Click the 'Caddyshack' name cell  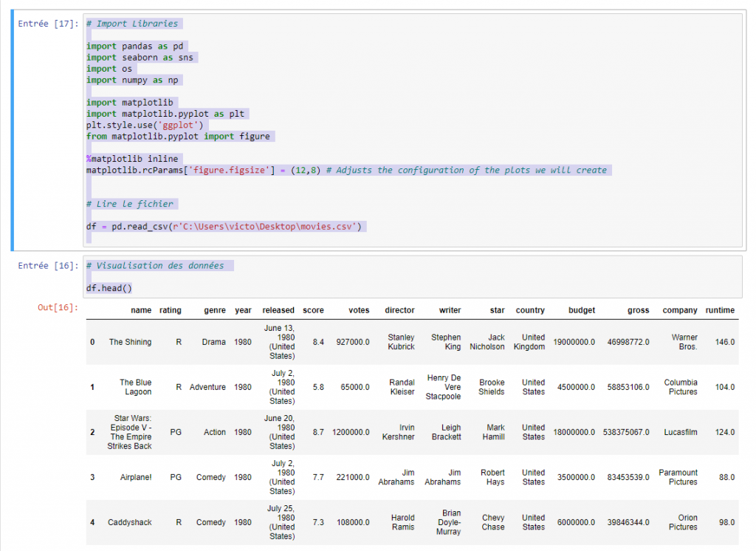[x=130, y=522]
